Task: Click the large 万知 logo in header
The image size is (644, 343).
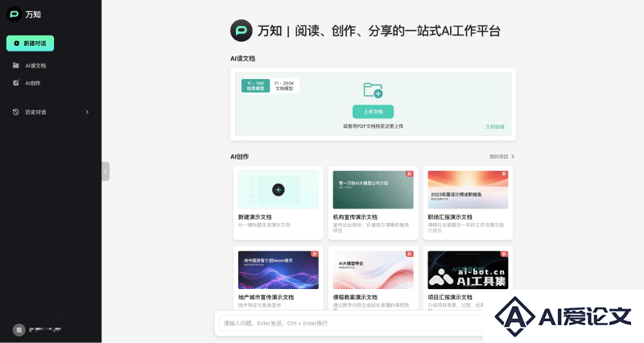Action: click(241, 31)
